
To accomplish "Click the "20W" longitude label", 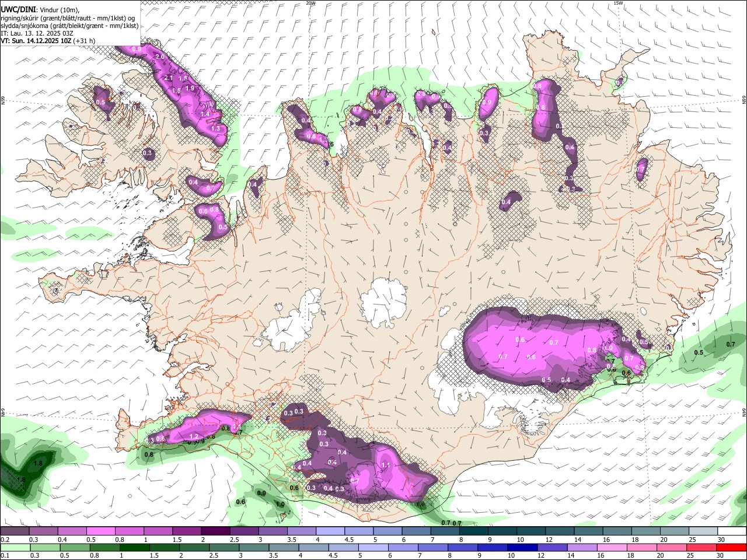I will pos(310,3).
